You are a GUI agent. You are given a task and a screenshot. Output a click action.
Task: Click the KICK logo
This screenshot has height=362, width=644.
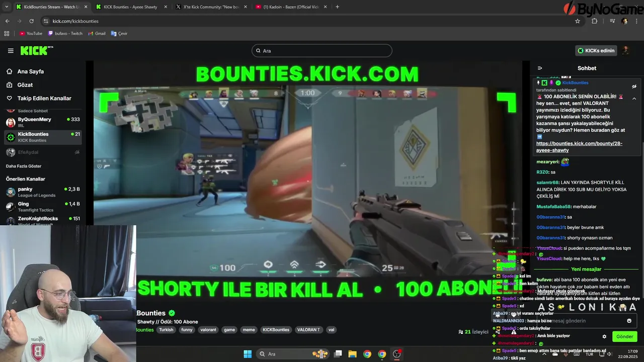coord(36,50)
